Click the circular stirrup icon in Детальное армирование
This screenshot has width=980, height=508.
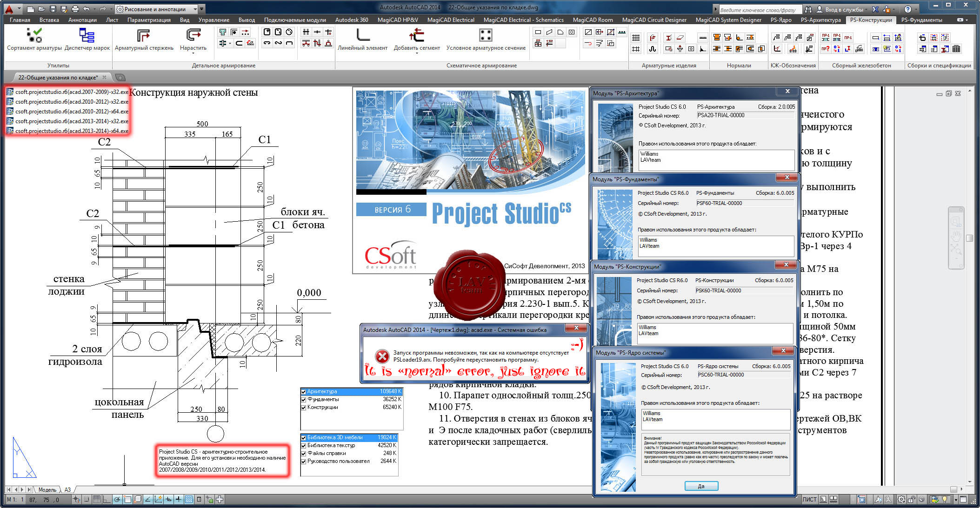(289, 32)
